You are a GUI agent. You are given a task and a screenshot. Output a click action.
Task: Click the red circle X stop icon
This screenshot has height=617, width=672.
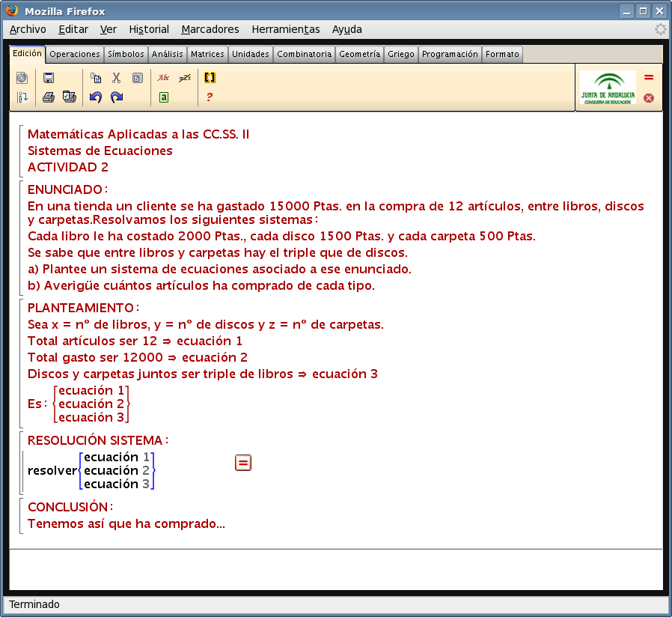point(649,98)
